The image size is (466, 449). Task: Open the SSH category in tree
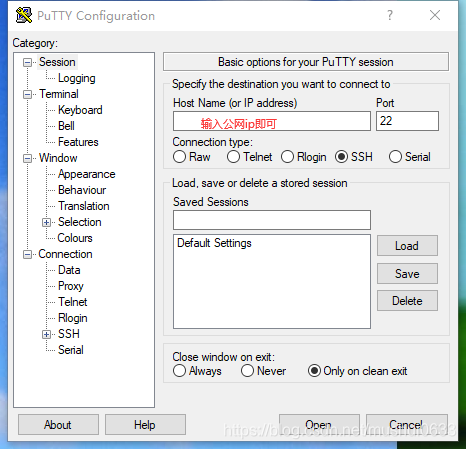pos(69,334)
